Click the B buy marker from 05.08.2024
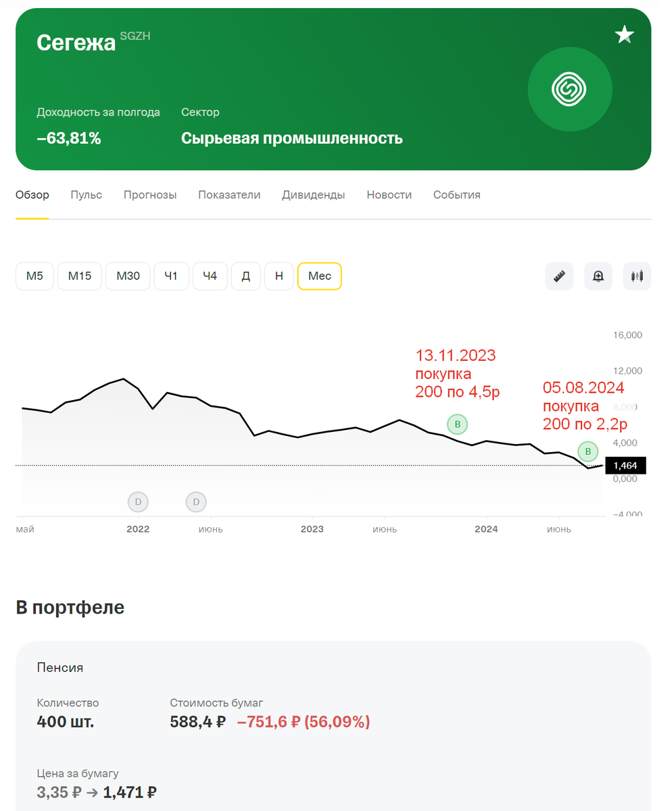 click(x=587, y=451)
